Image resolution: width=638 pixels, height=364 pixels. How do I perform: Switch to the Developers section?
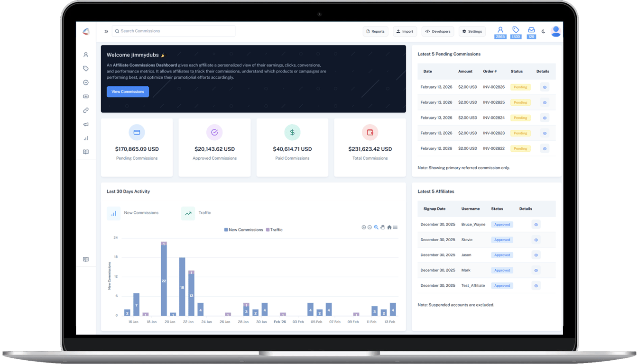(x=437, y=31)
